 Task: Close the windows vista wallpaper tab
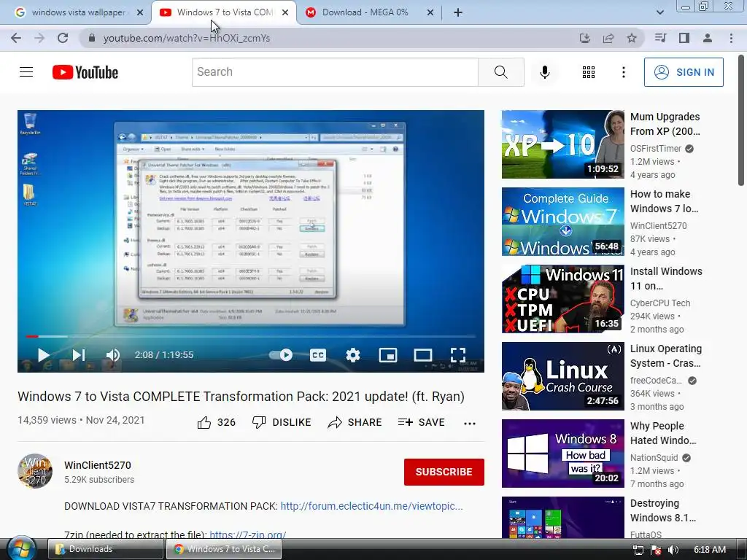[140, 12]
